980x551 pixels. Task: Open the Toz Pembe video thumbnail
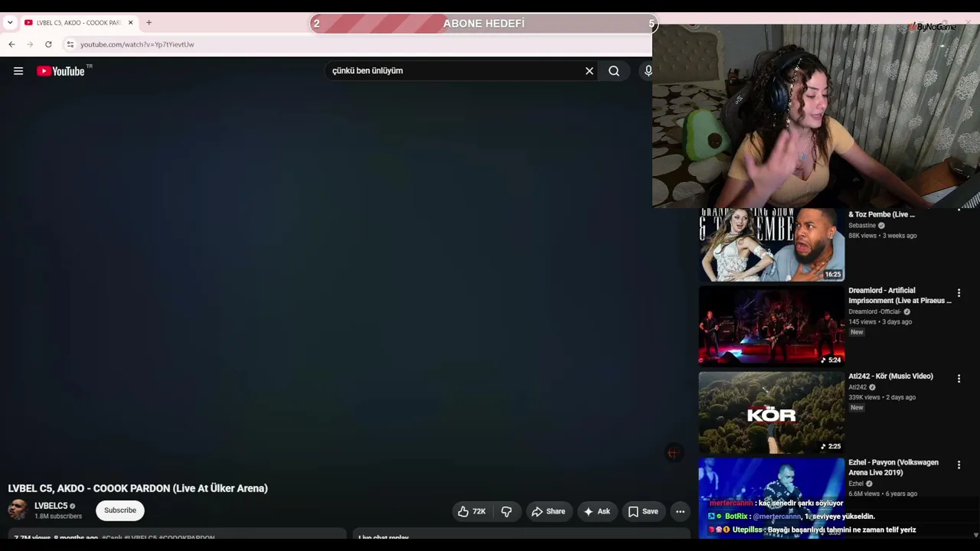pos(771,244)
